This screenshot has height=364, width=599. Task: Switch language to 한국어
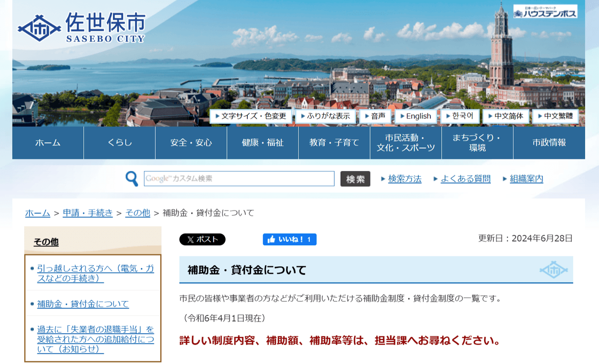pyautogui.click(x=460, y=116)
